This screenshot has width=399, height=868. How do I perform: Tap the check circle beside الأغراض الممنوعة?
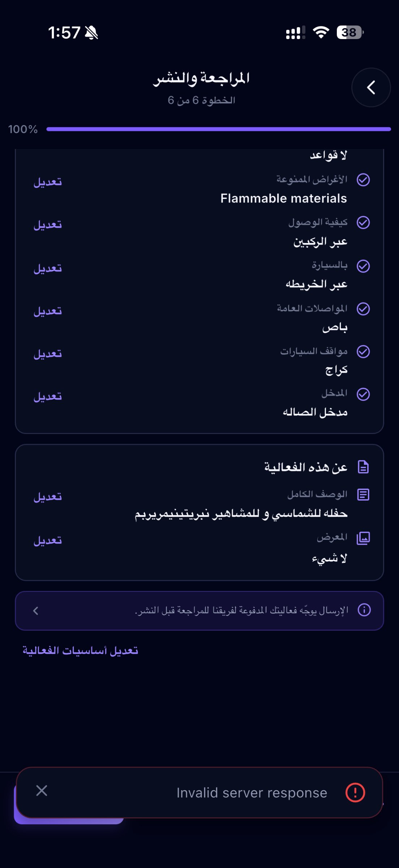[x=363, y=180]
